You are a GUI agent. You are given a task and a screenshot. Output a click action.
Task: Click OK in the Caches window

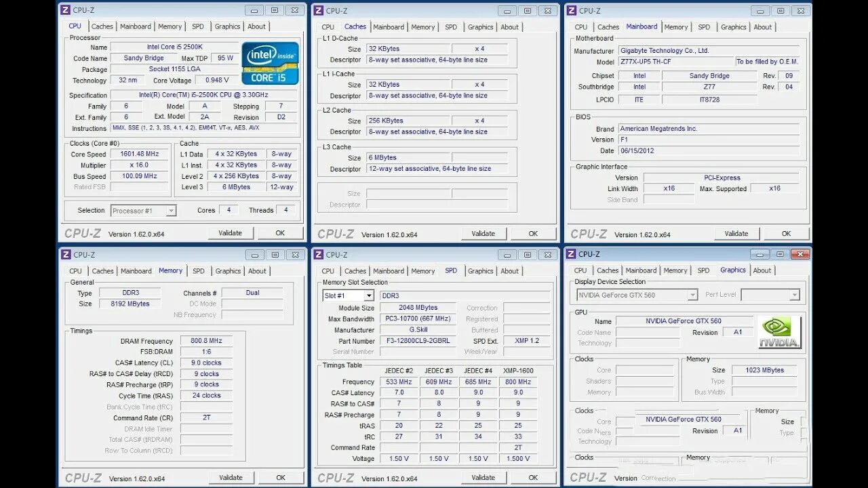pos(533,234)
